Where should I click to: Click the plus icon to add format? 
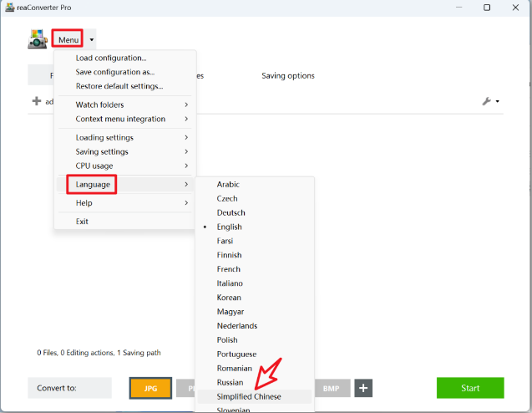tap(363, 388)
